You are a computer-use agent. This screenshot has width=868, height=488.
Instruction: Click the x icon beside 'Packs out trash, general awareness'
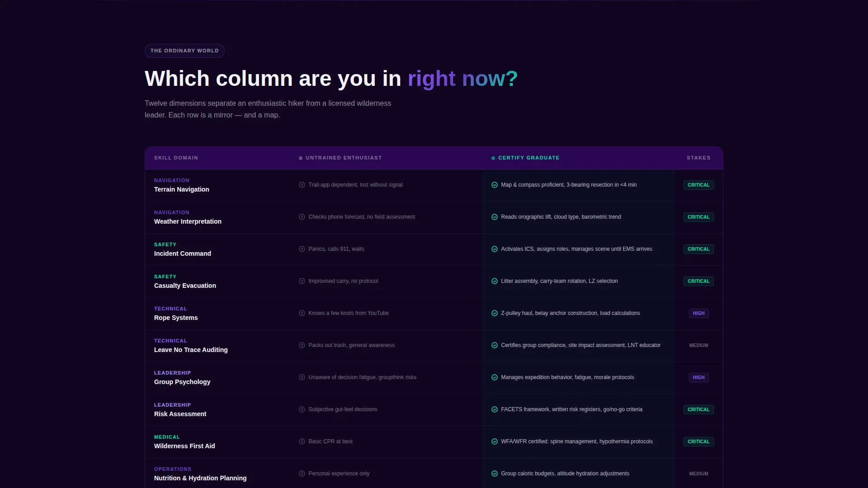(x=302, y=345)
